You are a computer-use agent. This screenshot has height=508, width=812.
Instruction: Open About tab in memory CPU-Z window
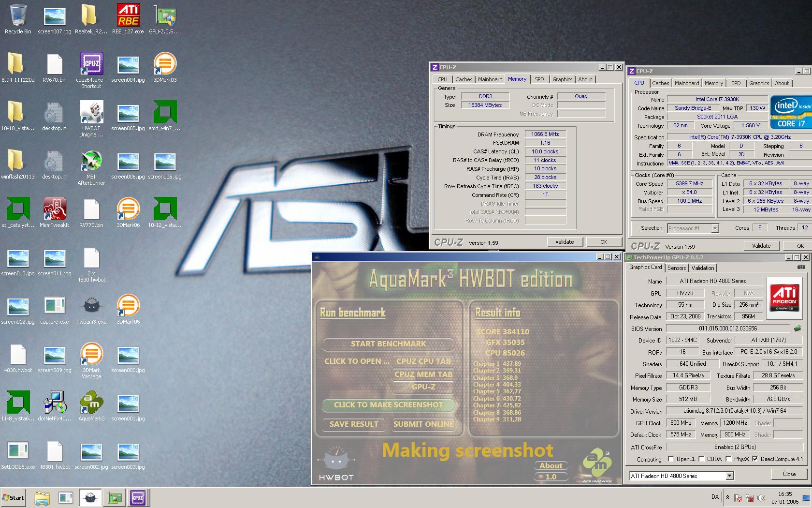tap(585, 79)
